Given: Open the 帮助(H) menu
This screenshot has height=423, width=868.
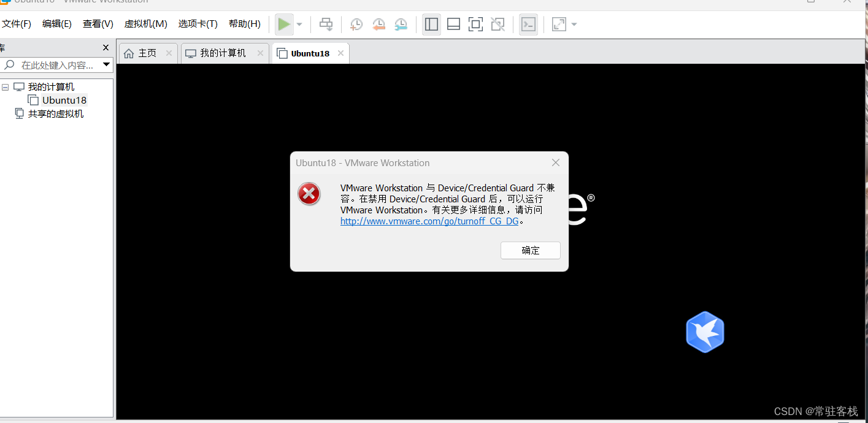Looking at the screenshot, I should (244, 24).
